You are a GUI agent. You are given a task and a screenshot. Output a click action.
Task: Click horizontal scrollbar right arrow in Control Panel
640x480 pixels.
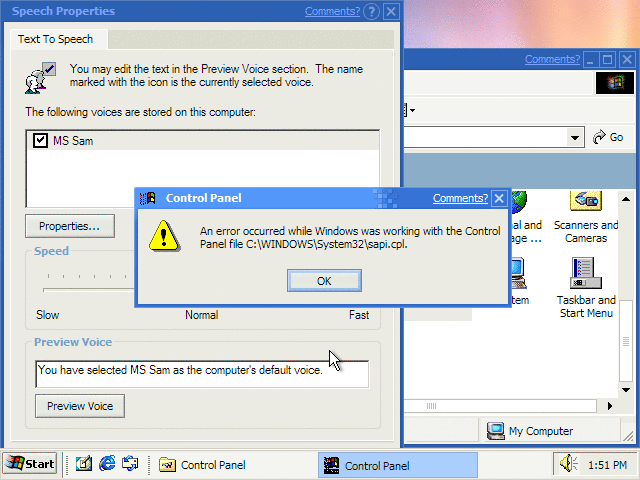(610, 406)
